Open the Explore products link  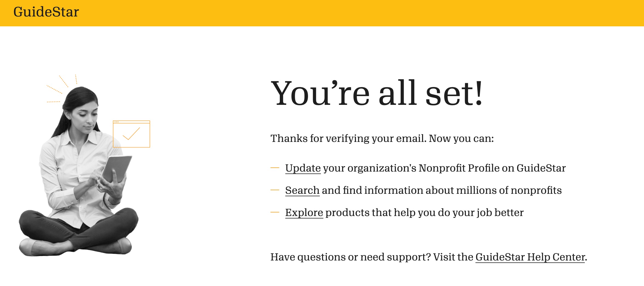(304, 212)
